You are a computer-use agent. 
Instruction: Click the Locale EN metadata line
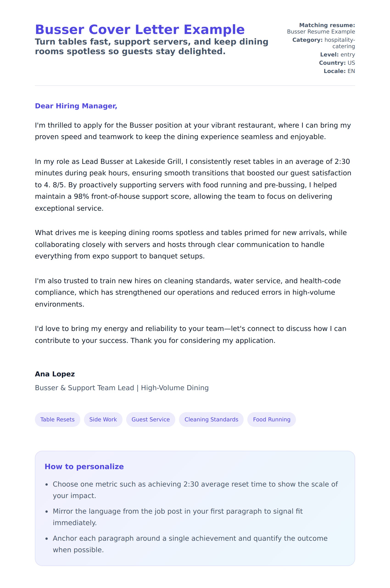pos(339,71)
